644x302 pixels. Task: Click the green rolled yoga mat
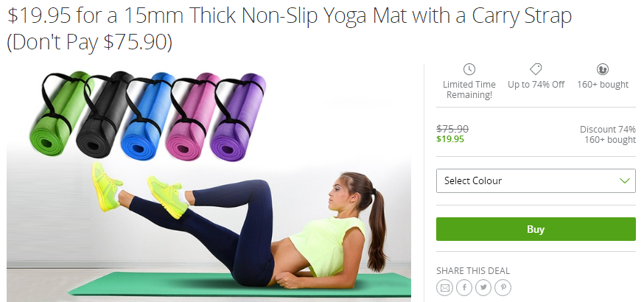tap(61, 114)
